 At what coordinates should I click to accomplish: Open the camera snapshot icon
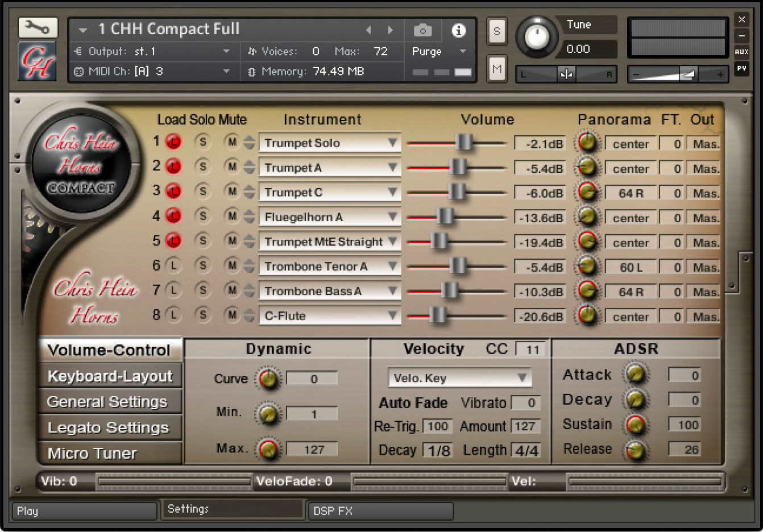click(x=422, y=30)
